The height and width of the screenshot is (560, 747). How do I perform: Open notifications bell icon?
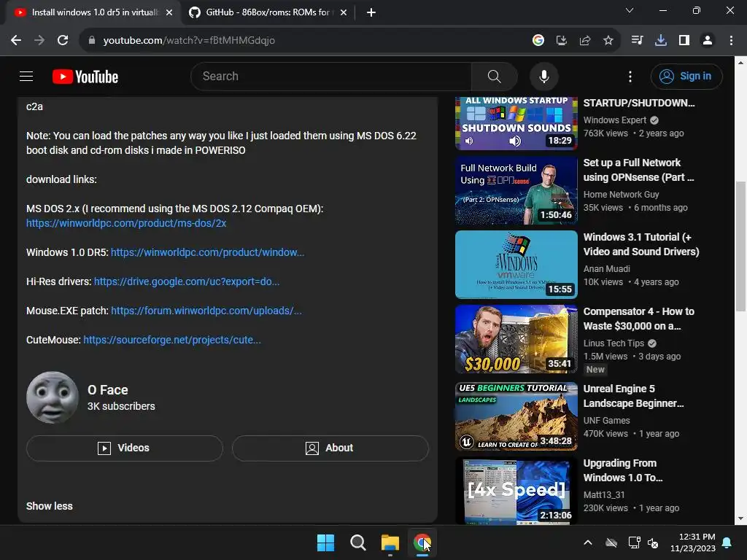[x=727, y=542]
